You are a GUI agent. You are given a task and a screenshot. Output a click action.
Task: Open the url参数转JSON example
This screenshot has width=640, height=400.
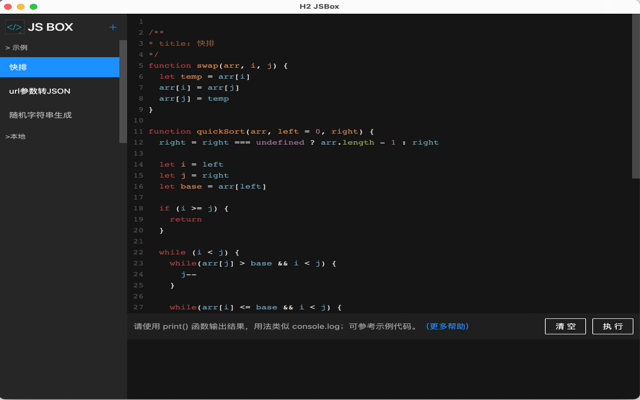(x=60, y=91)
